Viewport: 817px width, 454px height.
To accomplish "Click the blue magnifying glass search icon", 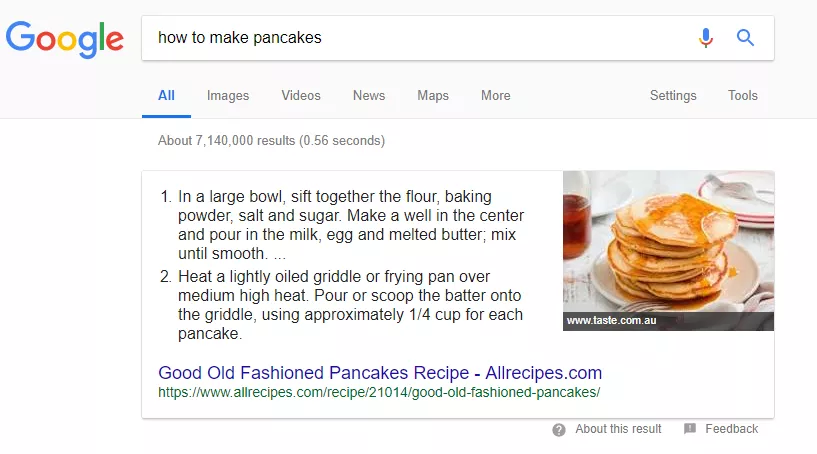I will coord(745,38).
